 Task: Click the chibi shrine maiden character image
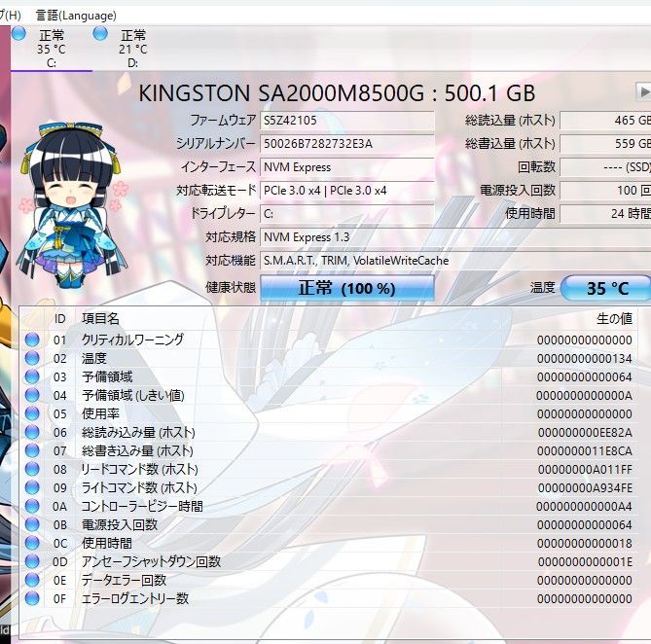72,205
